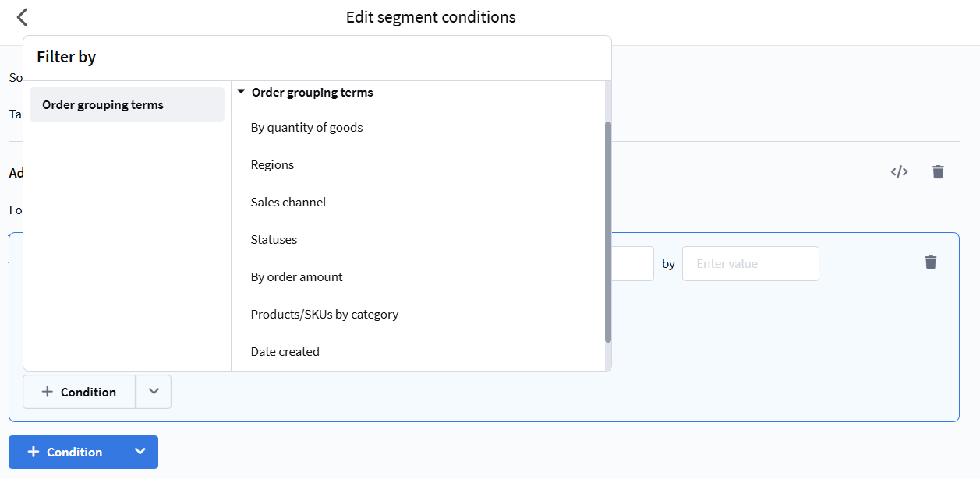Screen dimensions: 980x479
Task: Select Date created filter option
Action: pos(285,351)
